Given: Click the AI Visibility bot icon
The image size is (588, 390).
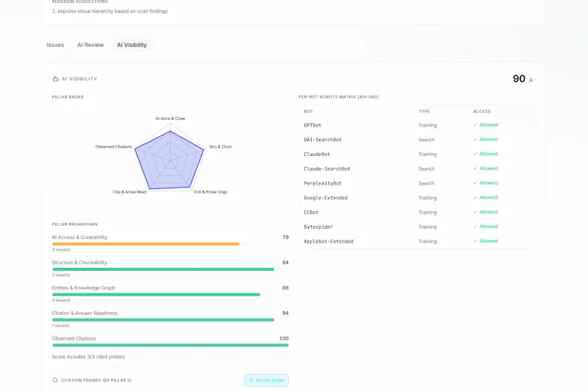Looking at the screenshot, I should pyautogui.click(x=55, y=79).
